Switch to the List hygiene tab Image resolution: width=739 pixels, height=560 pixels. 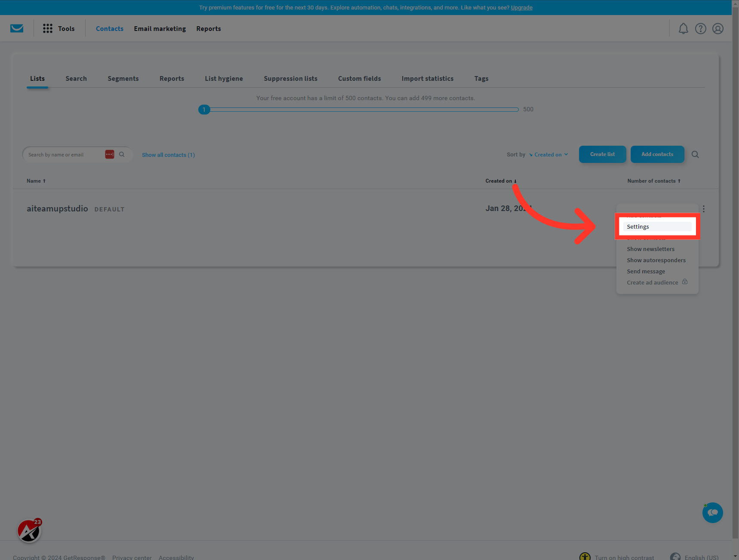224,79
